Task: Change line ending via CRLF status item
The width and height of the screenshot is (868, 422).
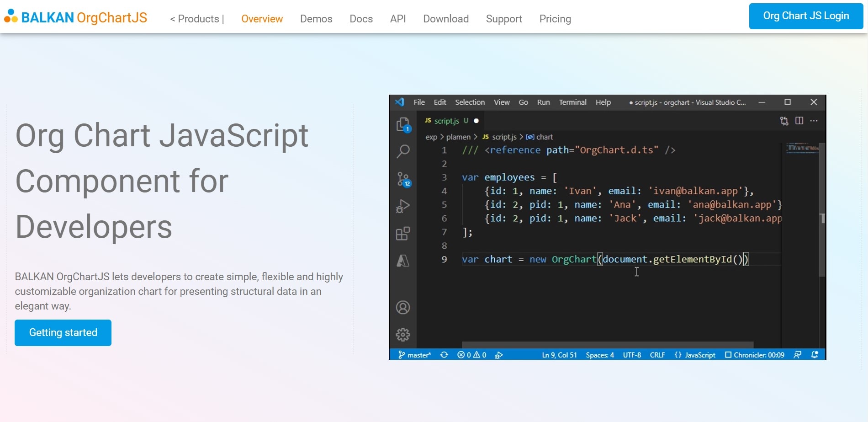Action: click(x=657, y=355)
